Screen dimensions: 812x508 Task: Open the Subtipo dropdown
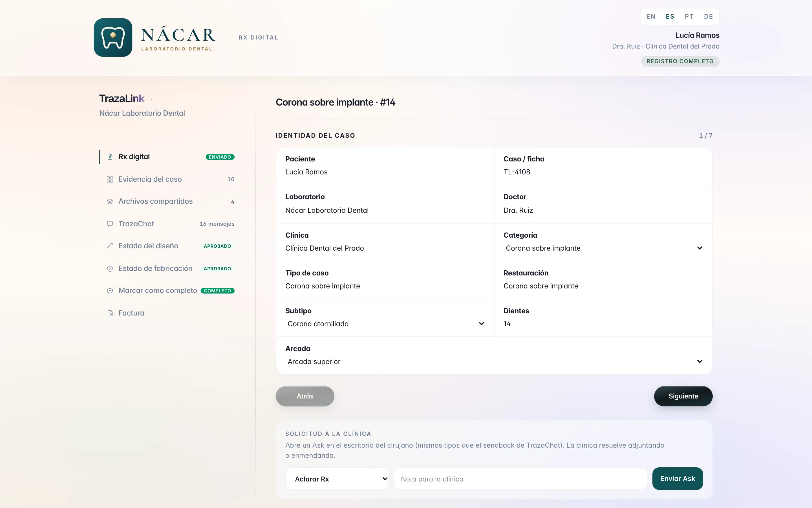pos(385,323)
